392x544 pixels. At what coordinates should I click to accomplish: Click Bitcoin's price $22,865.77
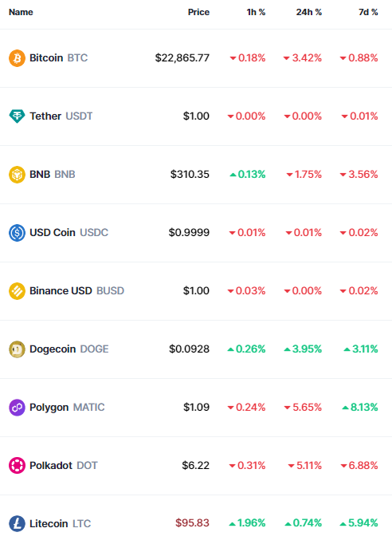(x=182, y=58)
